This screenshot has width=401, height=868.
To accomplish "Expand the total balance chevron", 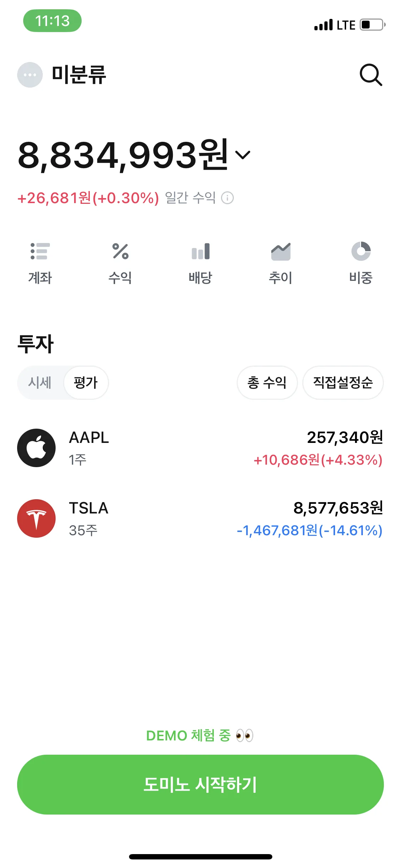I will [243, 155].
